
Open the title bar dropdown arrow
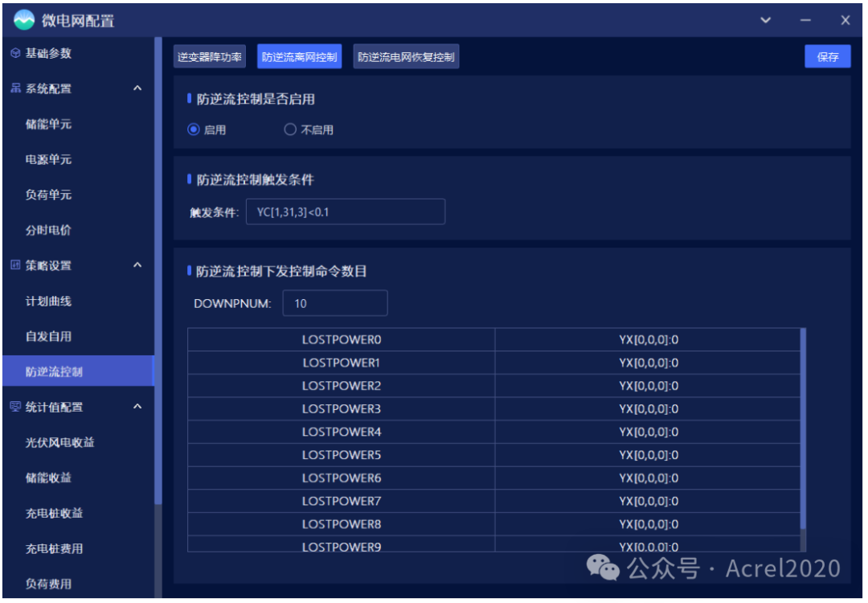[765, 19]
